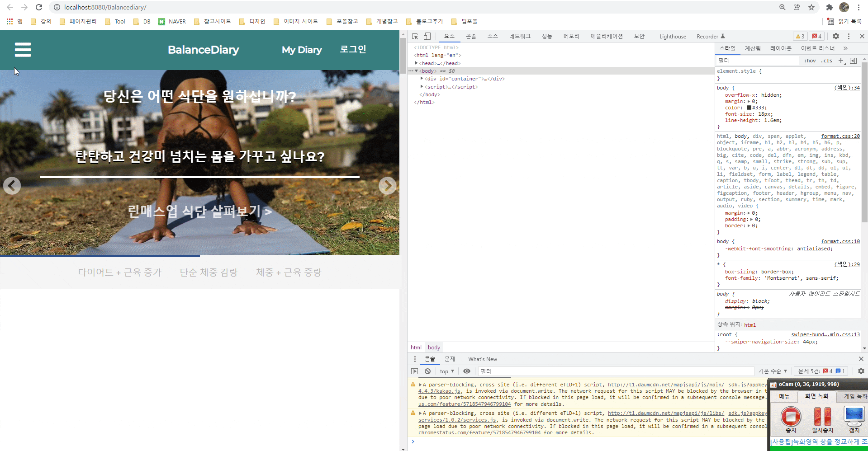Go back in browser history

(x=10, y=7)
